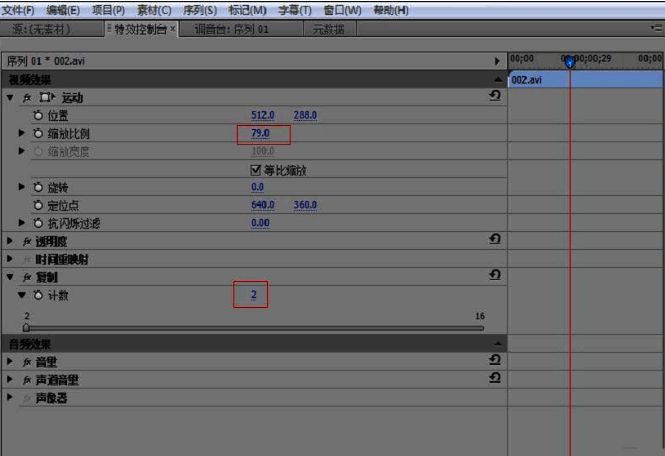Expand the 声像器 audio effect
This screenshot has width=665, height=456.
click(10, 397)
